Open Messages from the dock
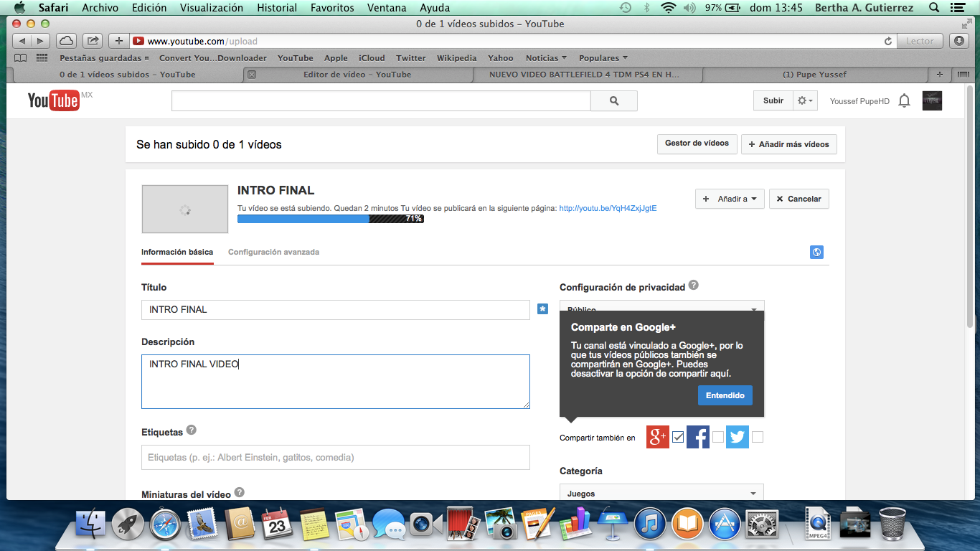 (x=389, y=524)
